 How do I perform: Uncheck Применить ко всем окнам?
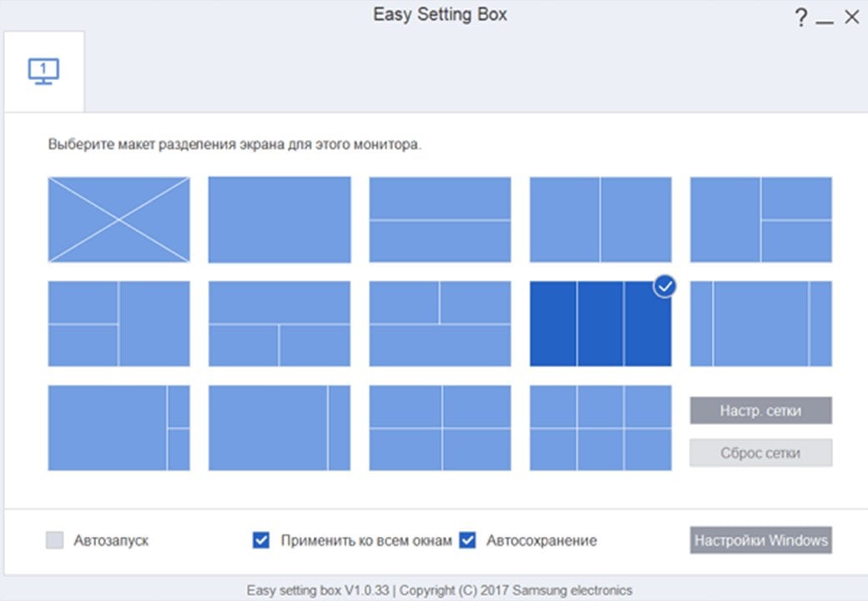coord(261,540)
